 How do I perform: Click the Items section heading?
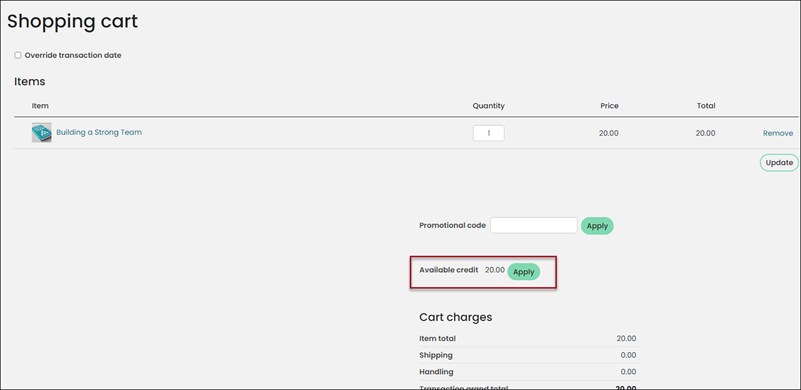[30, 81]
